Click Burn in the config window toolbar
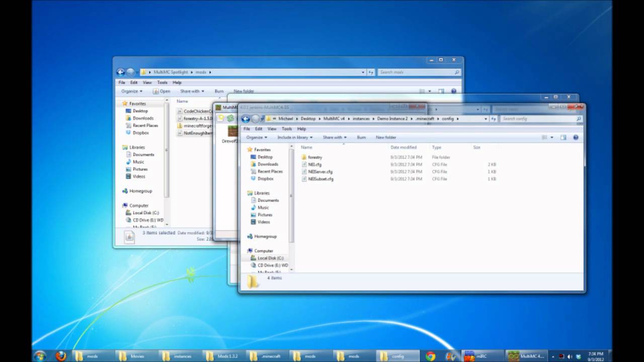644x362 pixels. click(361, 137)
